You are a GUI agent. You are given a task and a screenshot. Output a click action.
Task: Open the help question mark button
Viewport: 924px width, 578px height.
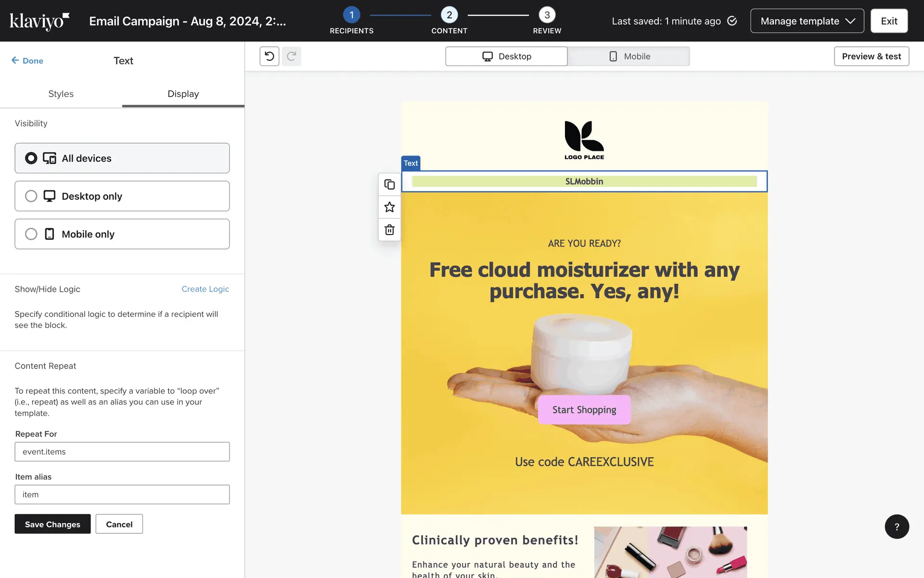897,526
